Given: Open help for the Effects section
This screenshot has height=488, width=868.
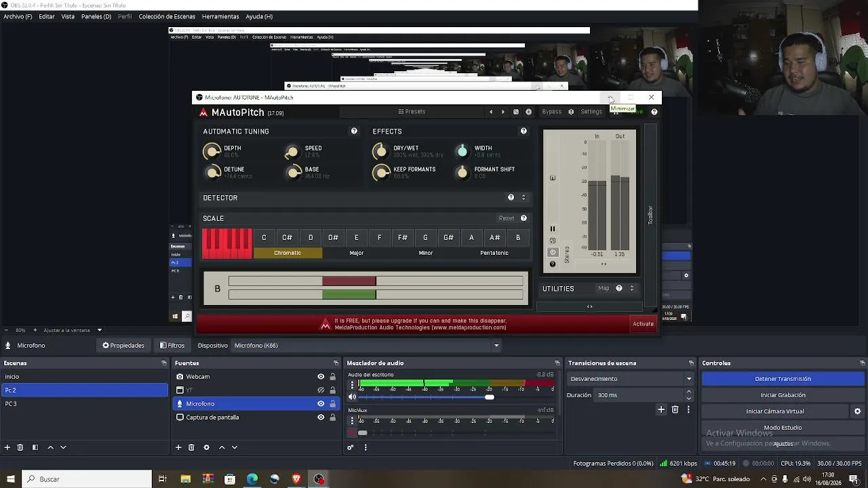Looking at the screenshot, I should [x=524, y=131].
